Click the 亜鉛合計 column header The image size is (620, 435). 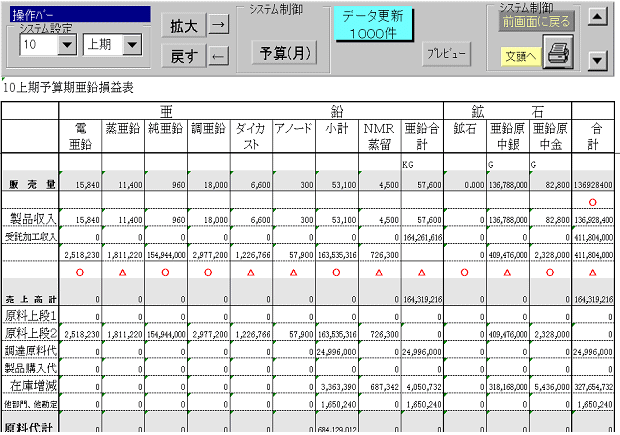tap(422, 136)
